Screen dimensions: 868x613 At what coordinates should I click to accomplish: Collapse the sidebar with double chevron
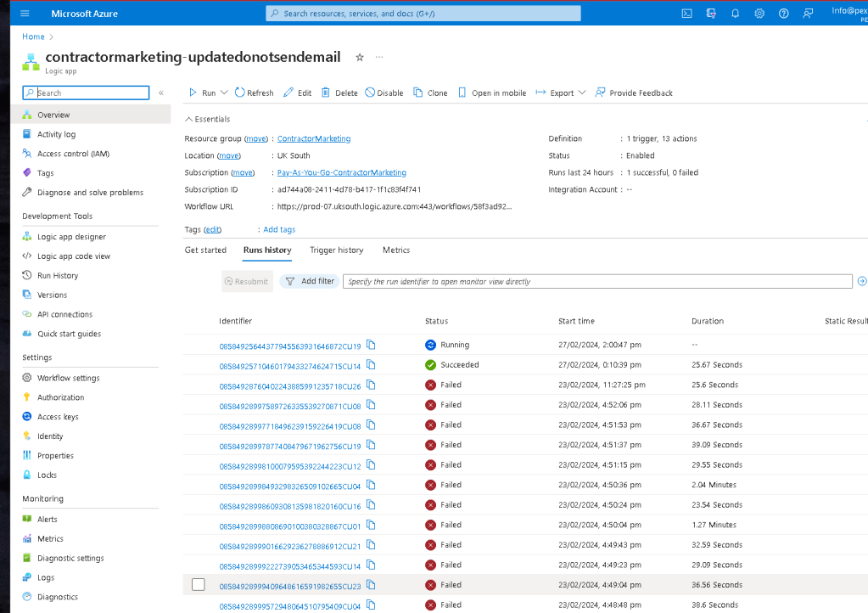161,93
